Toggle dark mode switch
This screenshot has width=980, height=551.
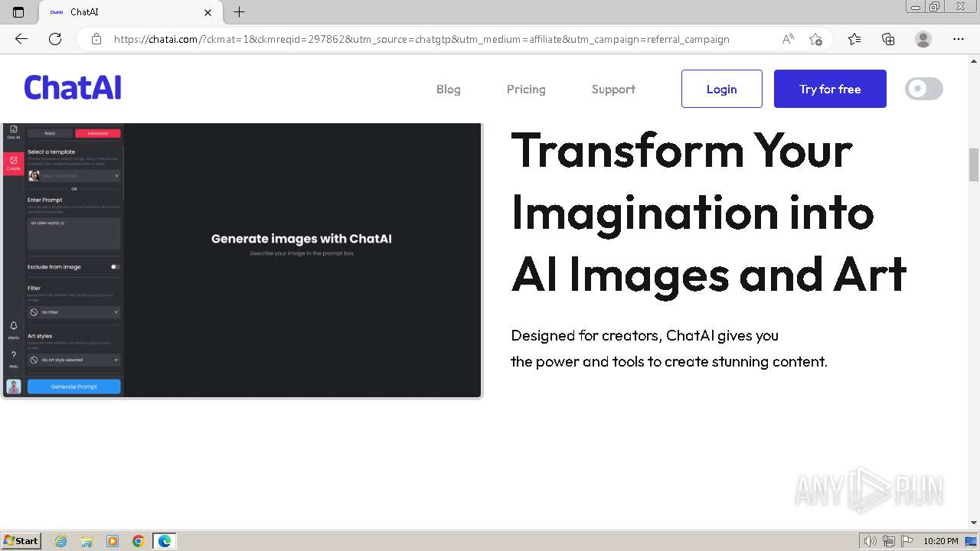click(x=924, y=89)
